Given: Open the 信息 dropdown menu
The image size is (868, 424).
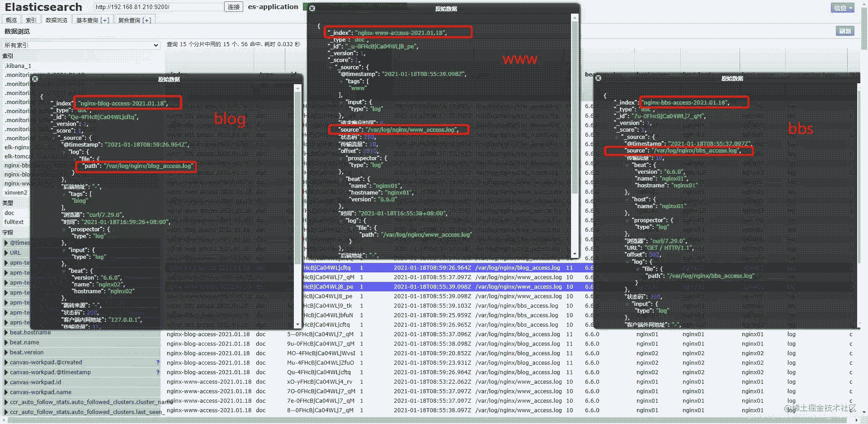Looking at the screenshot, I should click(x=843, y=8).
